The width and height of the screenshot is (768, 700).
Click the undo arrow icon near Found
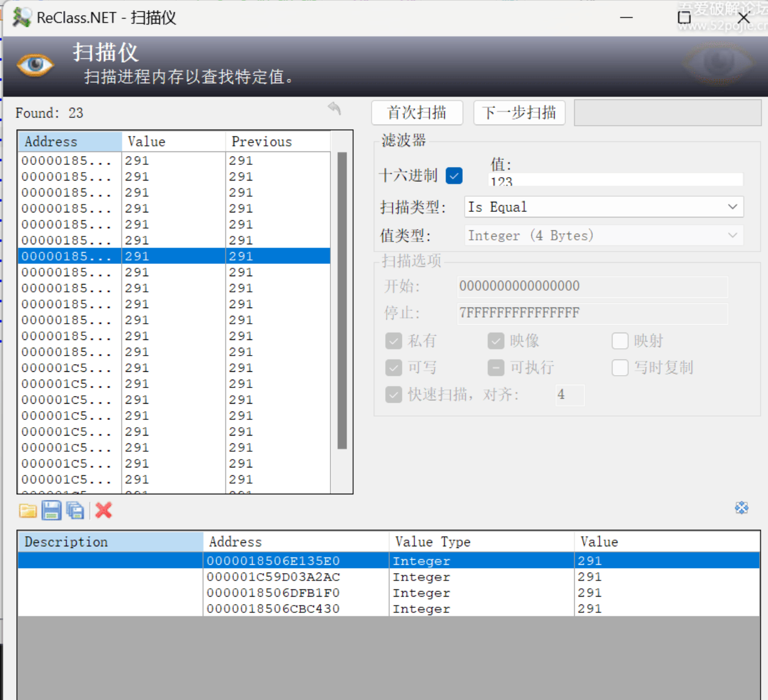coord(334,108)
